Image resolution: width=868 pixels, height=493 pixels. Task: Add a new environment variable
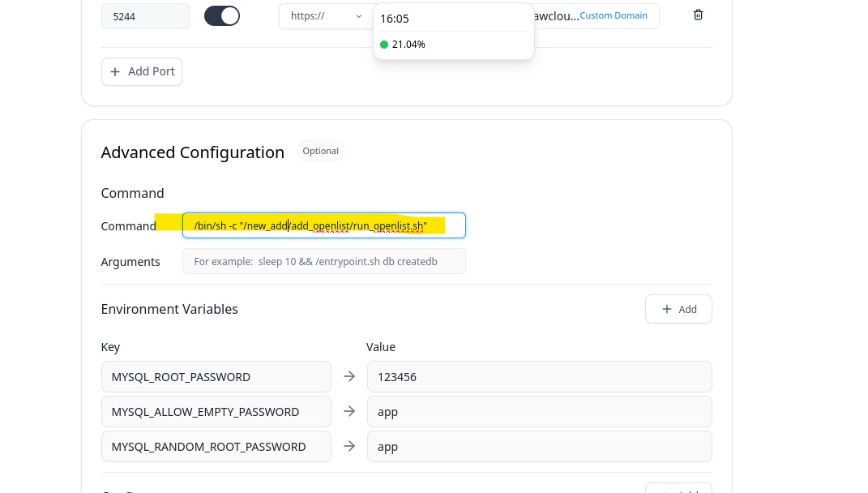click(x=678, y=309)
